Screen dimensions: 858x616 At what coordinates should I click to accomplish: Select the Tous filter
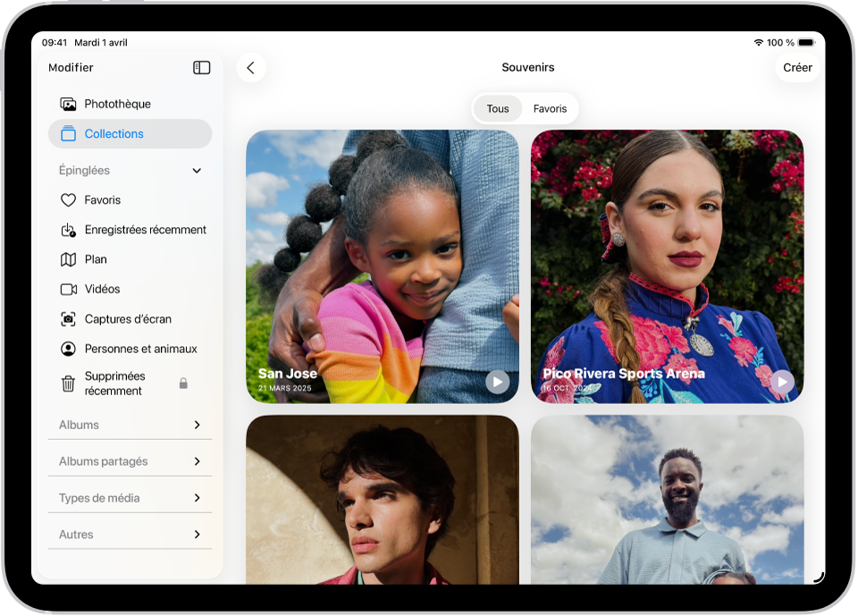tap(497, 108)
